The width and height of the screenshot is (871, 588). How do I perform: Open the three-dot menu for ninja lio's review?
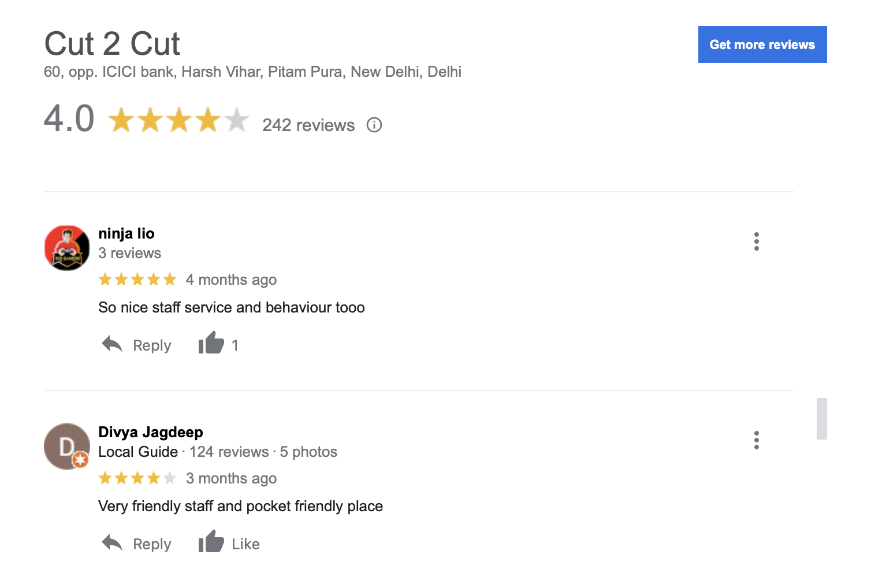tap(756, 241)
